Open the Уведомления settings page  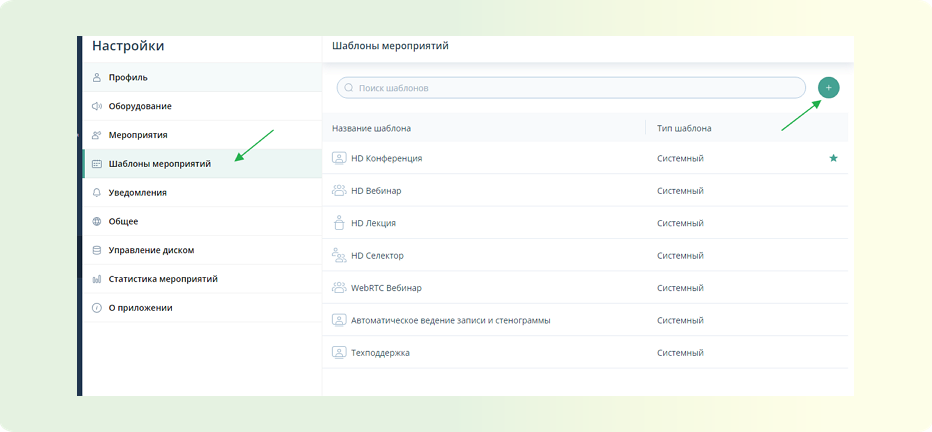(x=202, y=193)
